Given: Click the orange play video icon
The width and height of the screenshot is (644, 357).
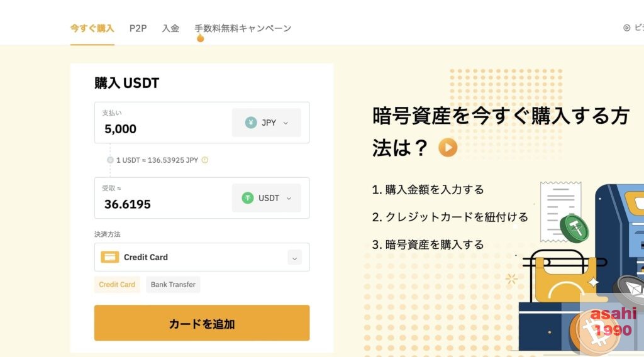Looking at the screenshot, I should click(x=448, y=147).
